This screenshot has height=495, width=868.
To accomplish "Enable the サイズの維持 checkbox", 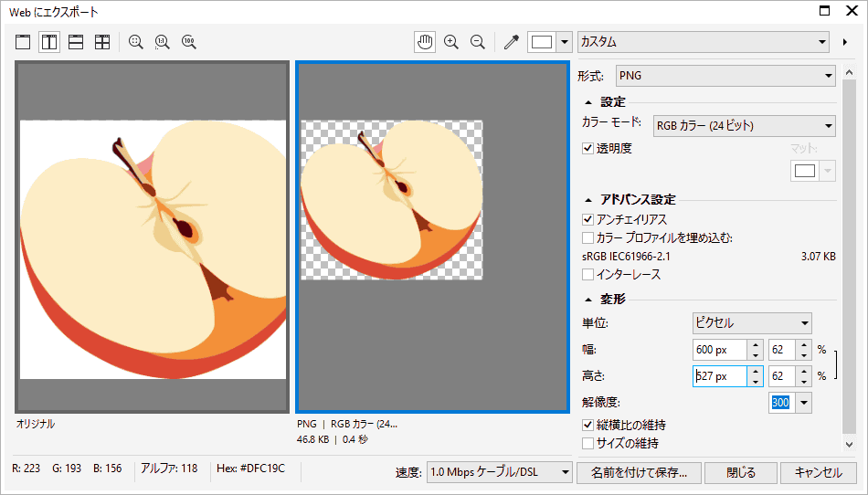I will (587, 443).
